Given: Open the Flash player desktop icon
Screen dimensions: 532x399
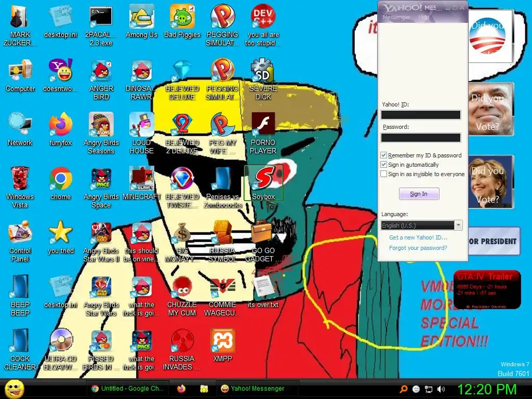Looking at the screenshot, I should tap(263, 134).
